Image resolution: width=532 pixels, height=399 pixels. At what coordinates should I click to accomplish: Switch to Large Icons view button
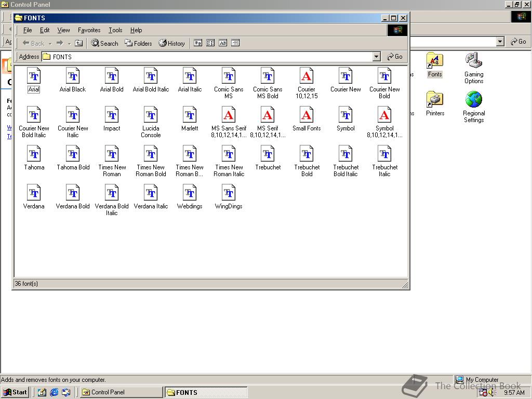198,43
